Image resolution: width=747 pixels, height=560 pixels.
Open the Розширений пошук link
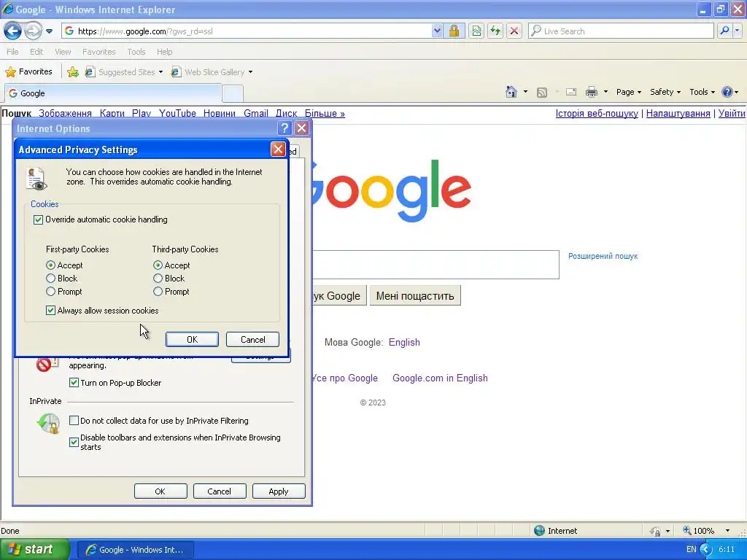coord(603,256)
